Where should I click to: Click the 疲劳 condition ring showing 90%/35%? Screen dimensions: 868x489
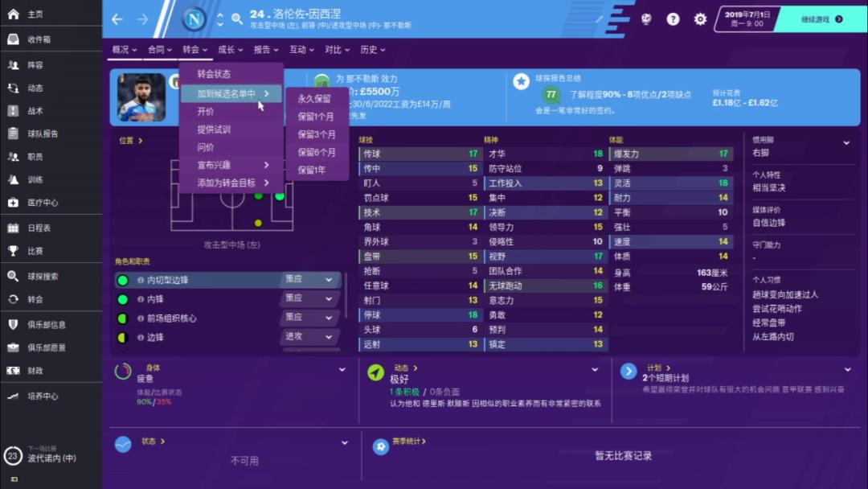[121, 372]
